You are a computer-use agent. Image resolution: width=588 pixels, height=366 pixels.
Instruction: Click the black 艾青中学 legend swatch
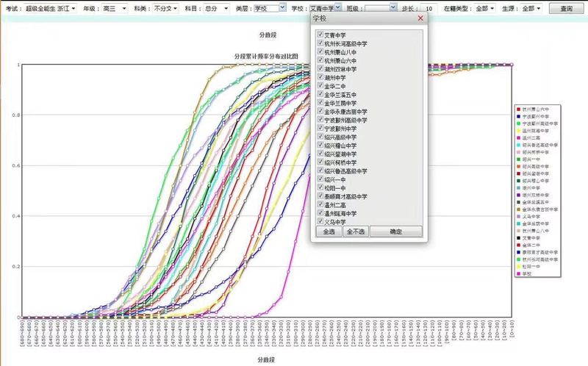520,237
